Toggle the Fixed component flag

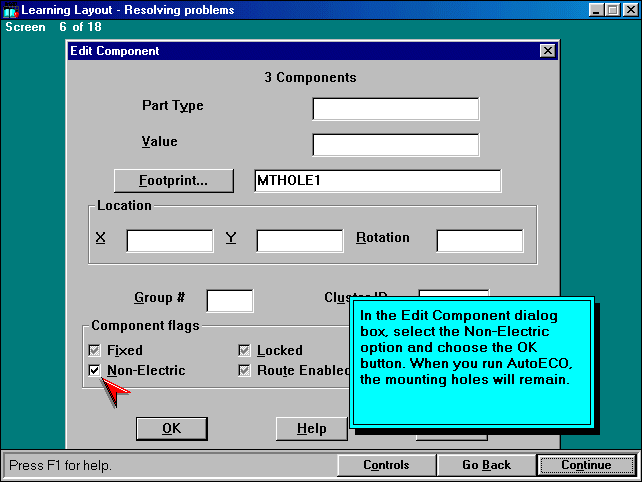[x=95, y=351]
